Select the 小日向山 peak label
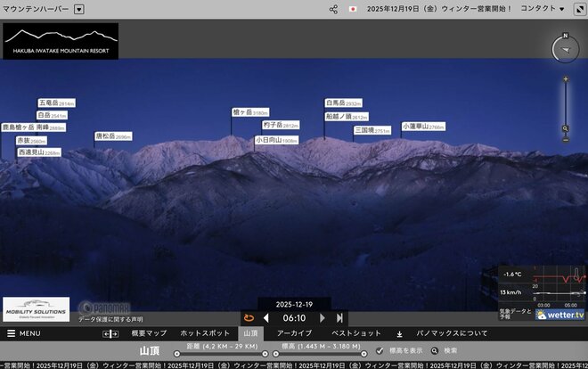The height and width of the screenshot is (369, 588). coord(277,140)
